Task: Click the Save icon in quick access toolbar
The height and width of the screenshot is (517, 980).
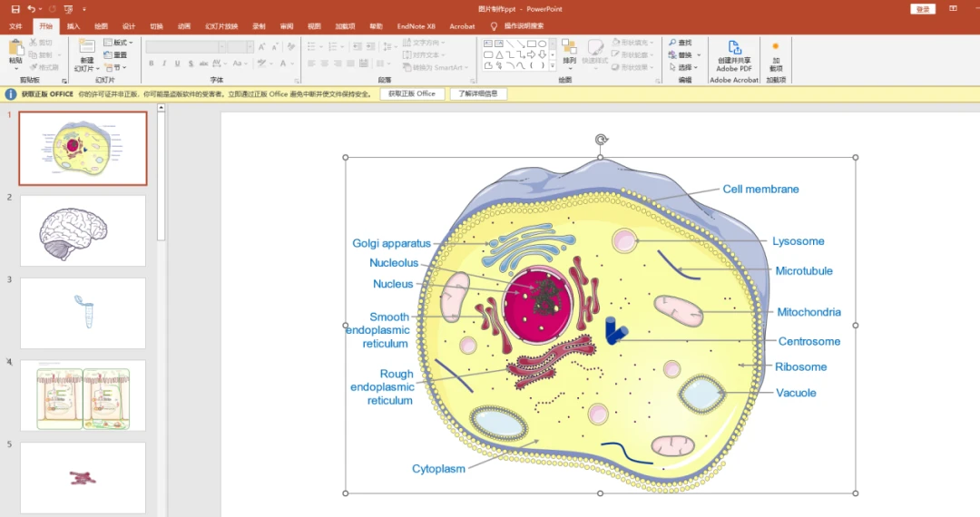Action: click(x=15, y=9)
